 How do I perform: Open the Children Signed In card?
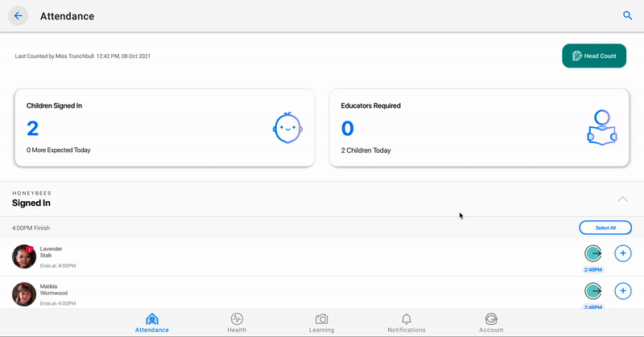coord(165,128)
